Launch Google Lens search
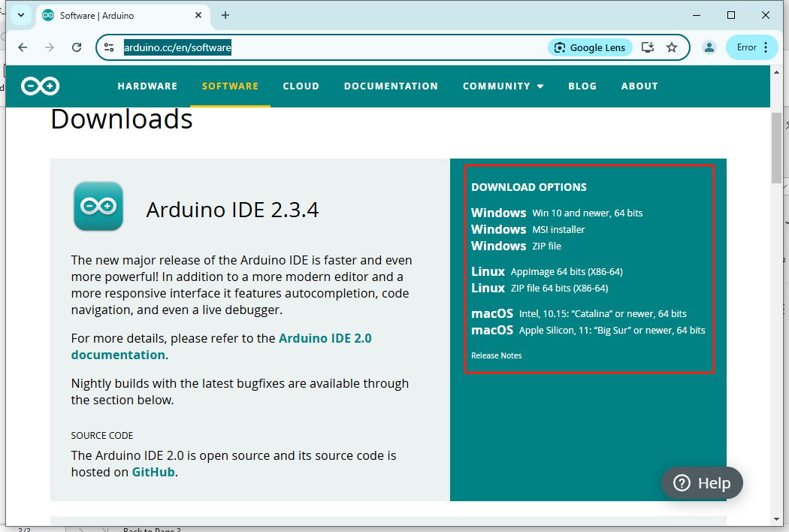789x532 pixels. point(590,47)
